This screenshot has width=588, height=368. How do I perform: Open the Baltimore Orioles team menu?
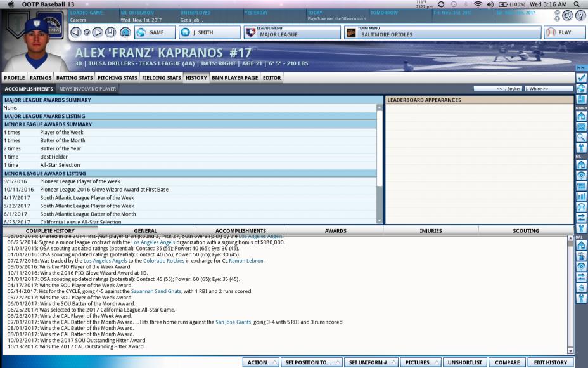tap(442, 32)
